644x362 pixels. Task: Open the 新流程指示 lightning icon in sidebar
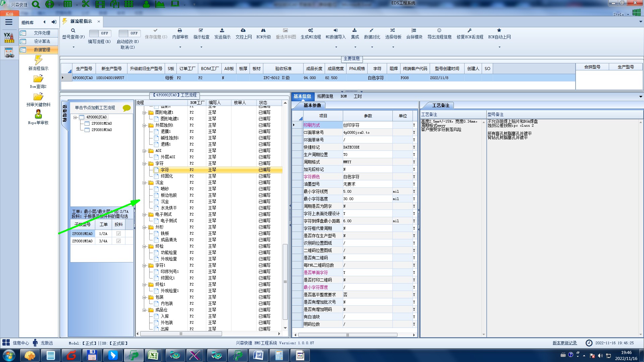[x=38, y=60]
